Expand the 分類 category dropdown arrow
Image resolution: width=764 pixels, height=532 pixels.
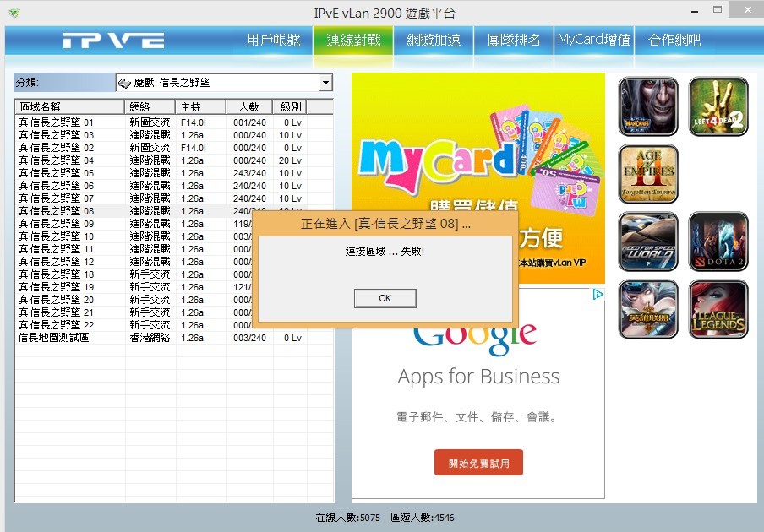pyautogui.click(x=325, y=83)
